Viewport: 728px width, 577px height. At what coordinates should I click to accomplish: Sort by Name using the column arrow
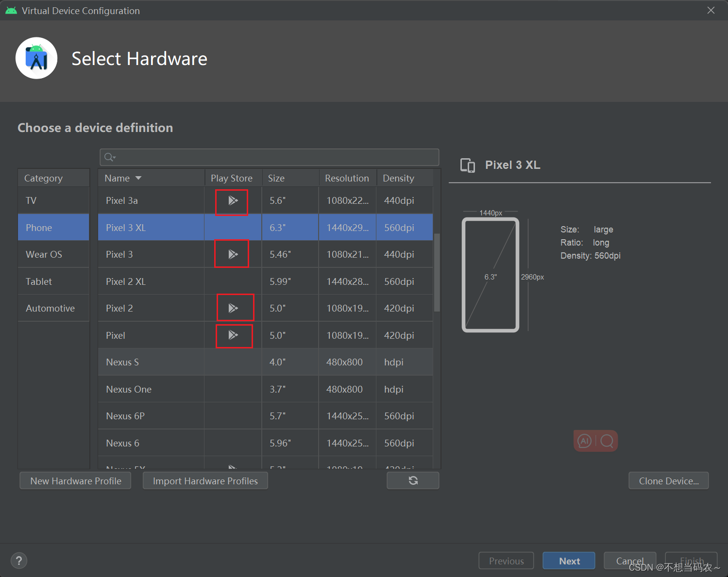(x=138, y=178)
